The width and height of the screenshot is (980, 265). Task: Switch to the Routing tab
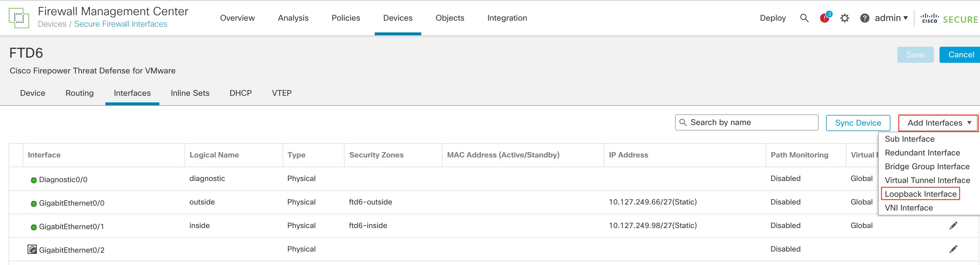tap(79, 93)
